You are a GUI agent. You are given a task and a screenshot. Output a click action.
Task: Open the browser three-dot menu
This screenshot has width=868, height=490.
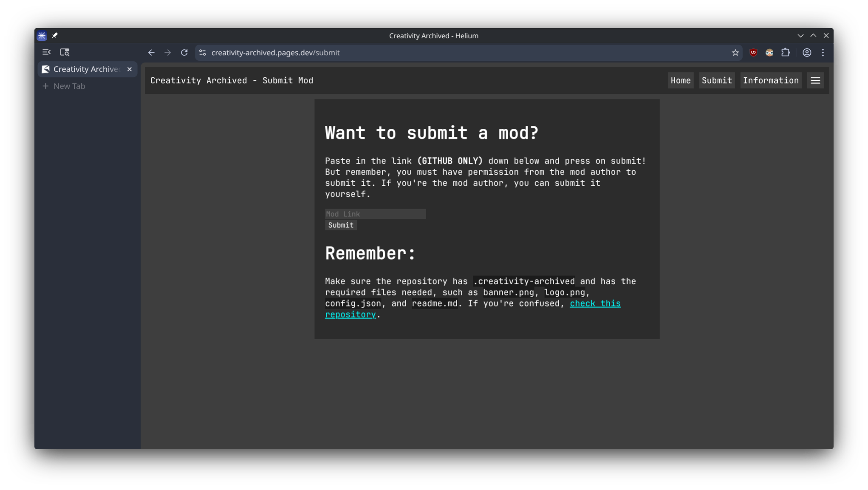823,53
